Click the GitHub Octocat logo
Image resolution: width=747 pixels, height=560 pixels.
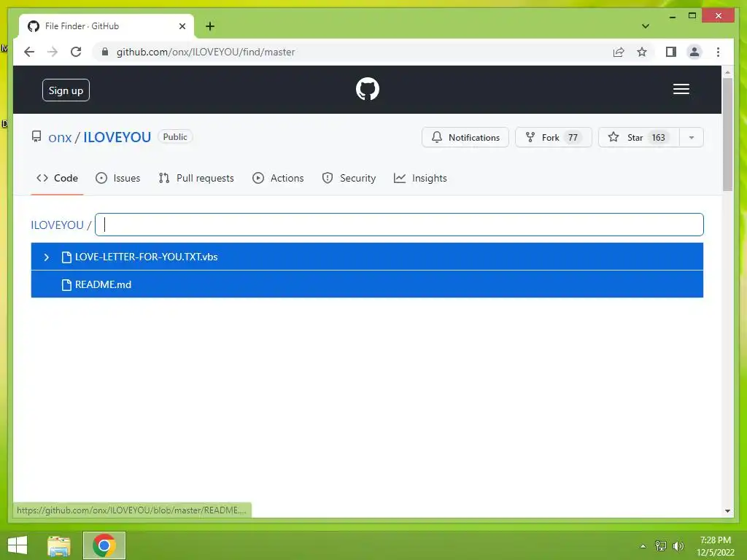368,89
